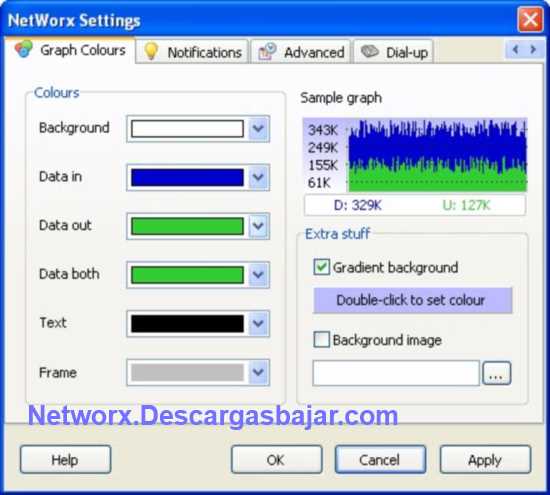This screenshot has width=550, height=495.
Task: Expand the Background colour dropdown
Action: pos(259,129)
